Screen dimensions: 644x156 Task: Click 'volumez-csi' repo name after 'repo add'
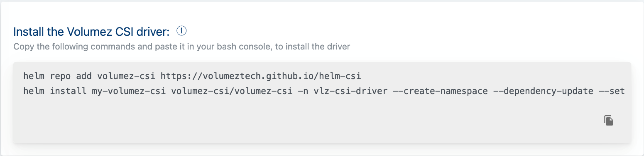pyautogui.click(x=126, y=76)
